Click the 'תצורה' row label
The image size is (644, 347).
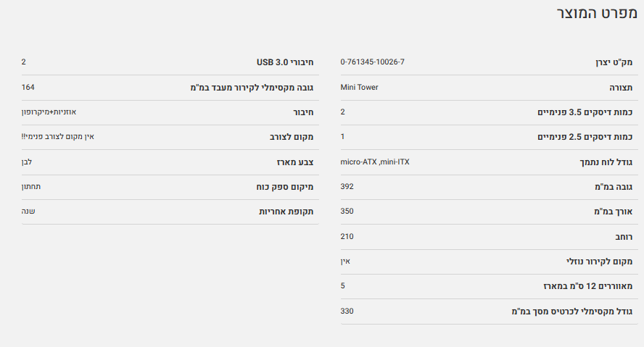(x=620, y=88)
